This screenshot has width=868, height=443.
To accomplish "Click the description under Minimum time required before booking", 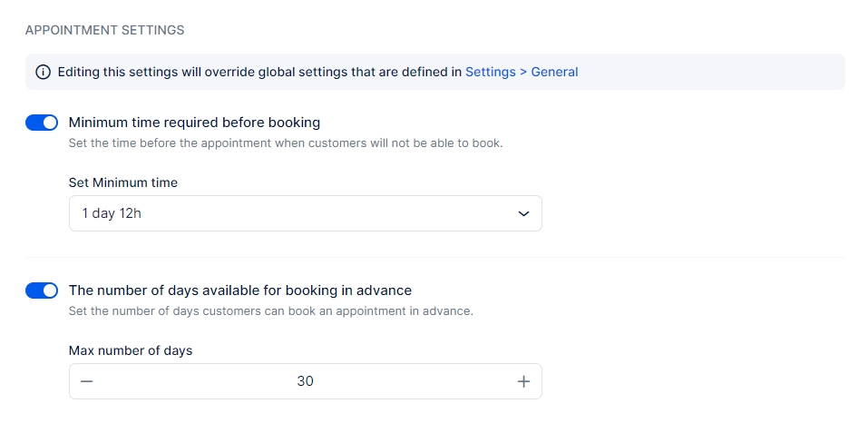I will 286,143.
